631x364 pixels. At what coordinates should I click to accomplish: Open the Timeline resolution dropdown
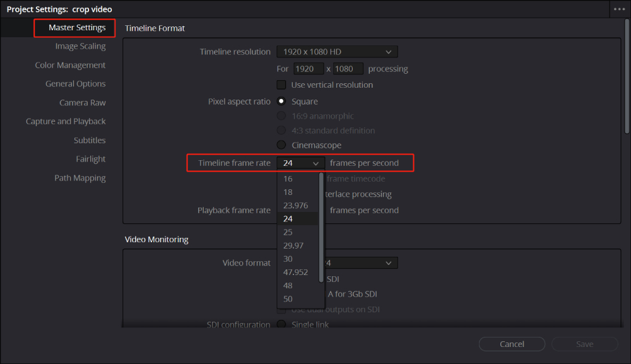click(x=337, y=51)
